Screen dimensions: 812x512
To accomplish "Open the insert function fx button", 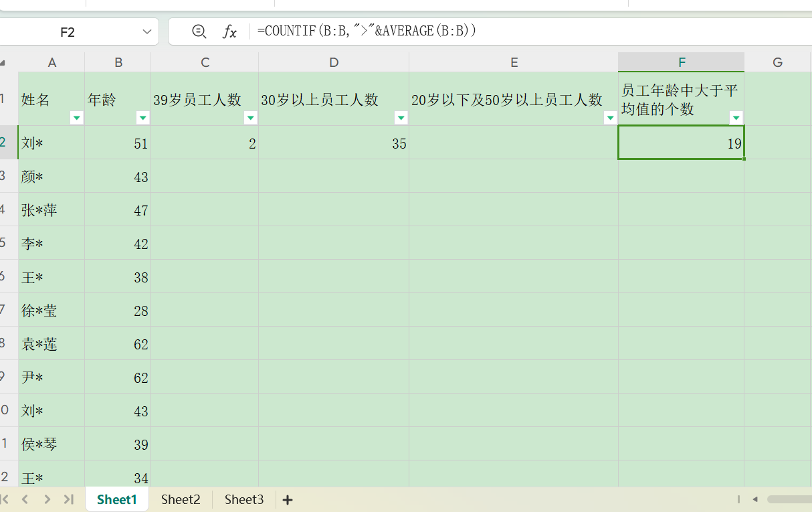I will tap(229, 31).
